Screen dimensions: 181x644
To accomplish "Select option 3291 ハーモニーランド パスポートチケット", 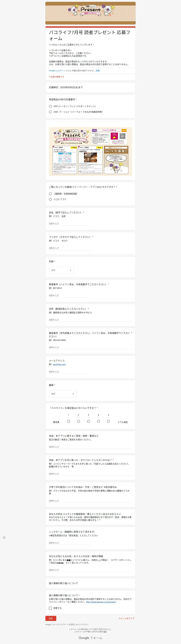I will (x=50, y=106).
